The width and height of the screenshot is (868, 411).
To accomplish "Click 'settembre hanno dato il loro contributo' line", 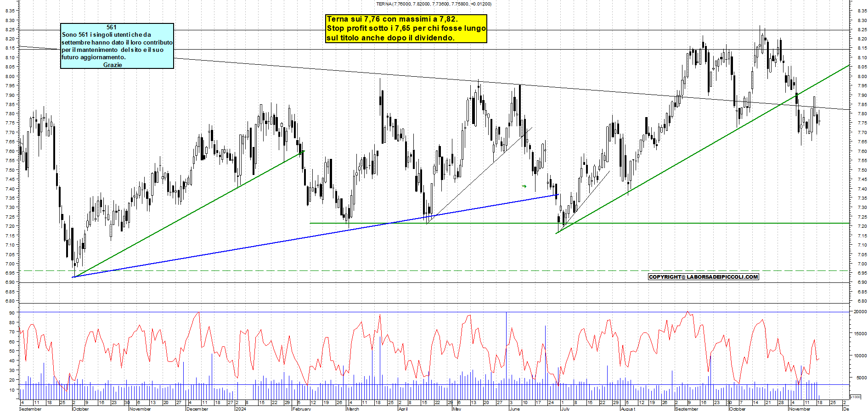I will click(x=117, y=42).
